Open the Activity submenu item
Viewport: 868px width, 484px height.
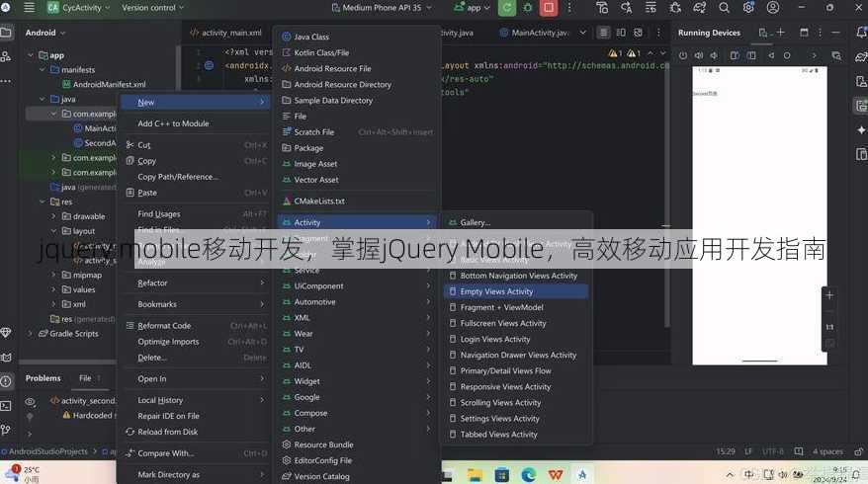(357, 222)
